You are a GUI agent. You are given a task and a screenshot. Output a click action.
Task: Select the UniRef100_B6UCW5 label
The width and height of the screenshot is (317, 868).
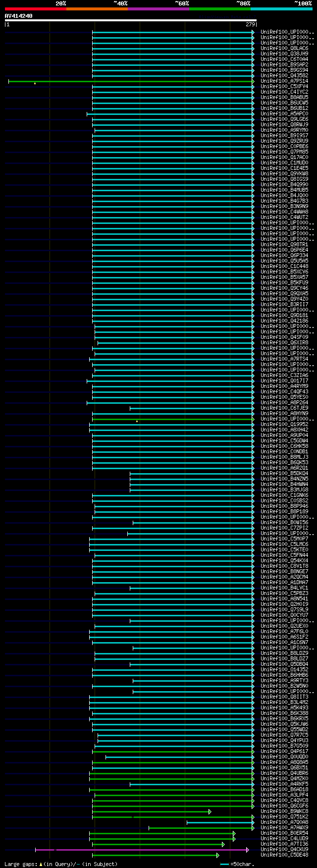(x=284, y=103)
